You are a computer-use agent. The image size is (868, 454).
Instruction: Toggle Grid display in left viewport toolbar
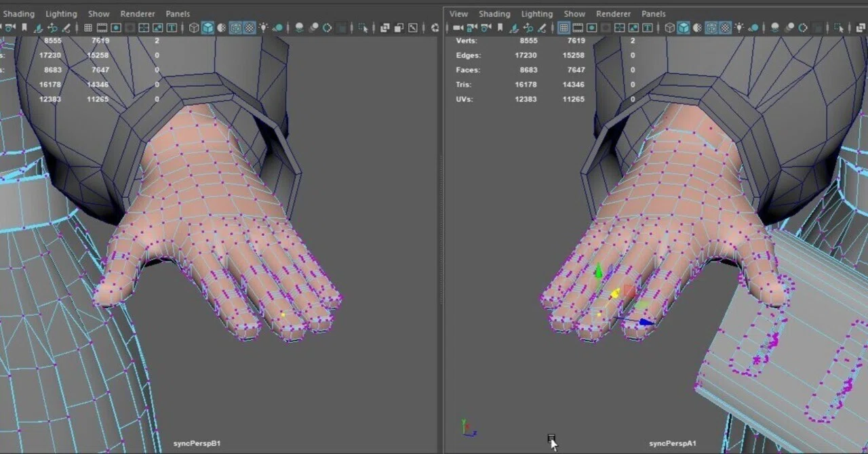pos(88,28)
